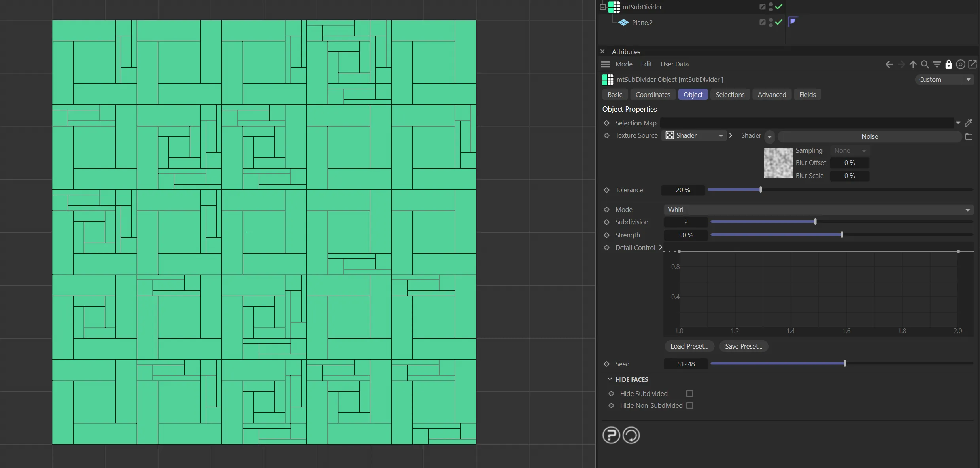Toggle the green enable checkmark for Plane.2

(778, 22)
